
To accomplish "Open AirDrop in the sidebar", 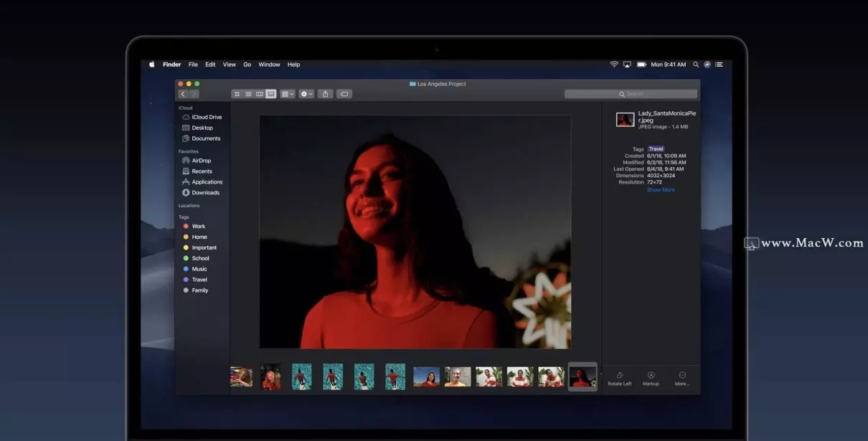I will point(197,161).
